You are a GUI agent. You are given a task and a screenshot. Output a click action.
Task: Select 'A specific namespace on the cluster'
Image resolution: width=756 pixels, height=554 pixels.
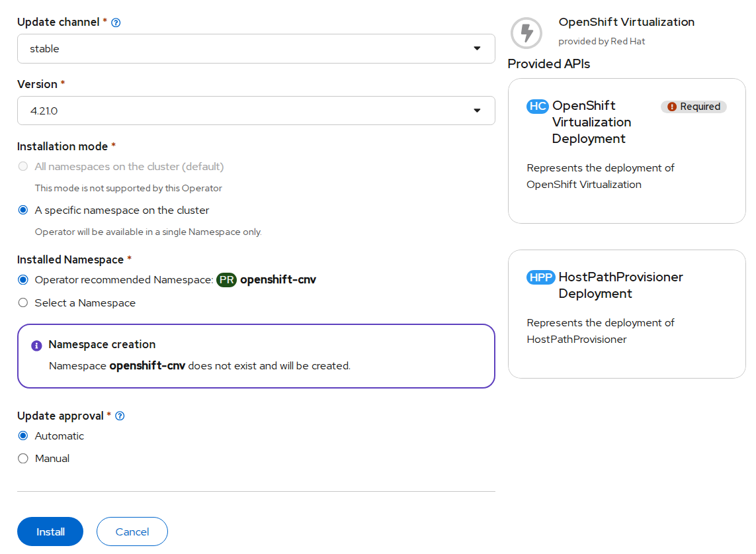click(x=23, y=210)
